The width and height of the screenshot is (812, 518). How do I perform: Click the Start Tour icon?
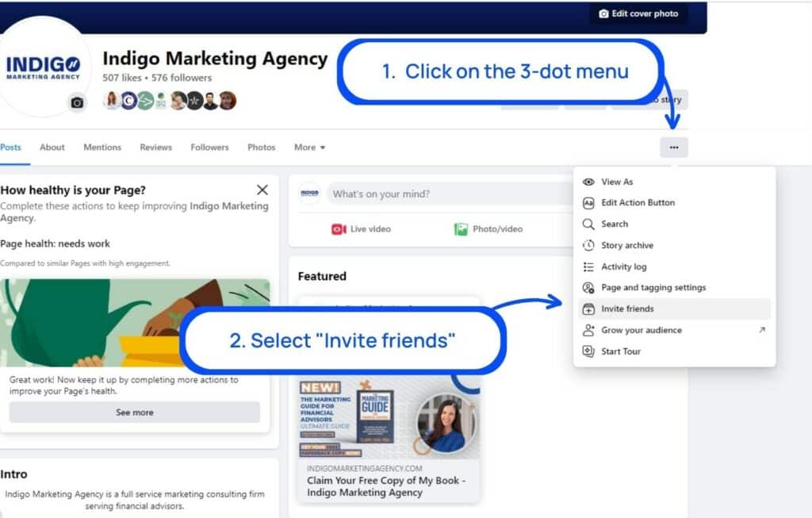588,351
